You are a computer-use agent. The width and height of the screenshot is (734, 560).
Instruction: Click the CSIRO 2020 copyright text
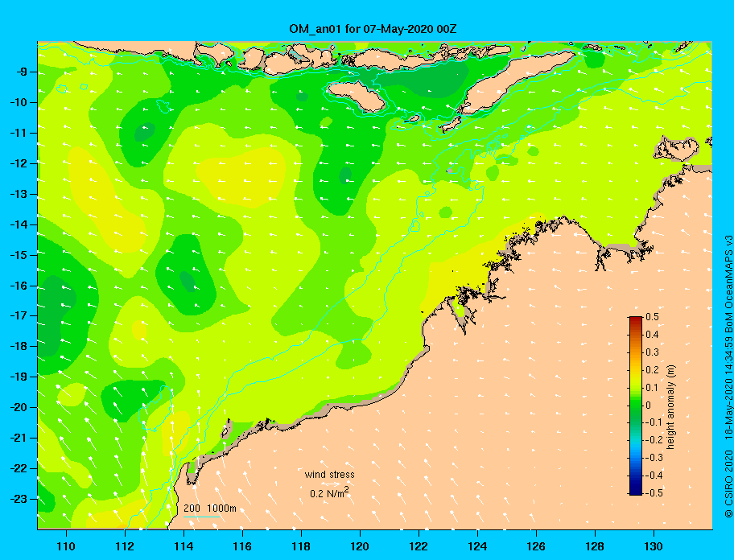tap(728, 484)
